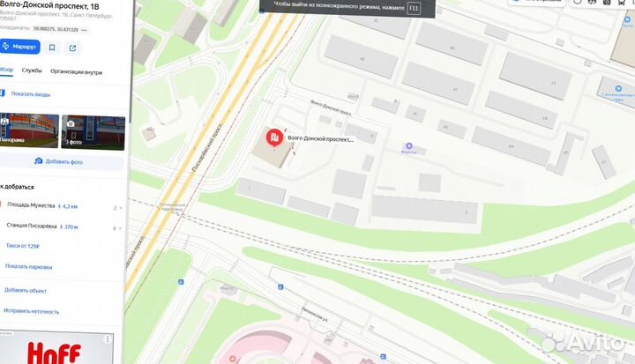This screenshot has height=364, width=635.
Task: Click the blue Маршрут route button
Action: 19,47
